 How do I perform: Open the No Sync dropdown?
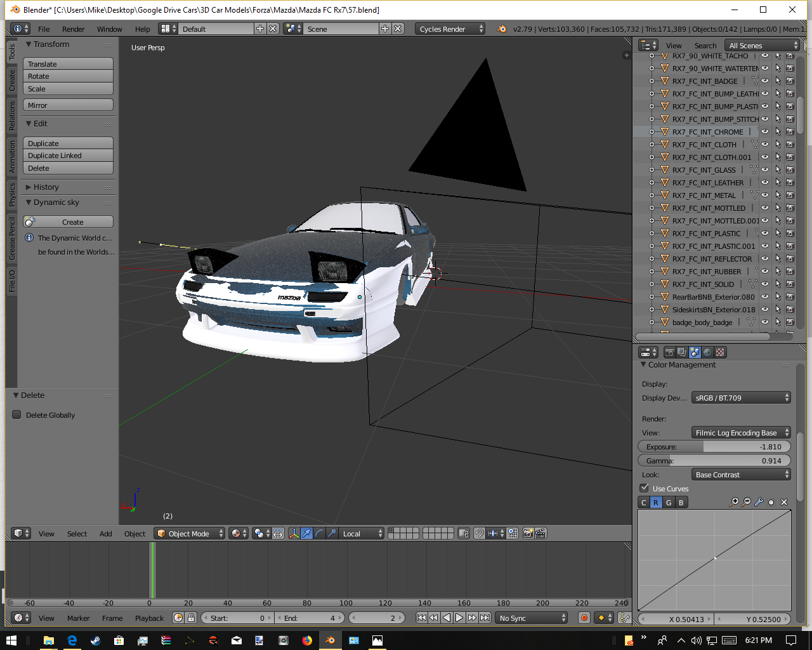pos(532,618)
